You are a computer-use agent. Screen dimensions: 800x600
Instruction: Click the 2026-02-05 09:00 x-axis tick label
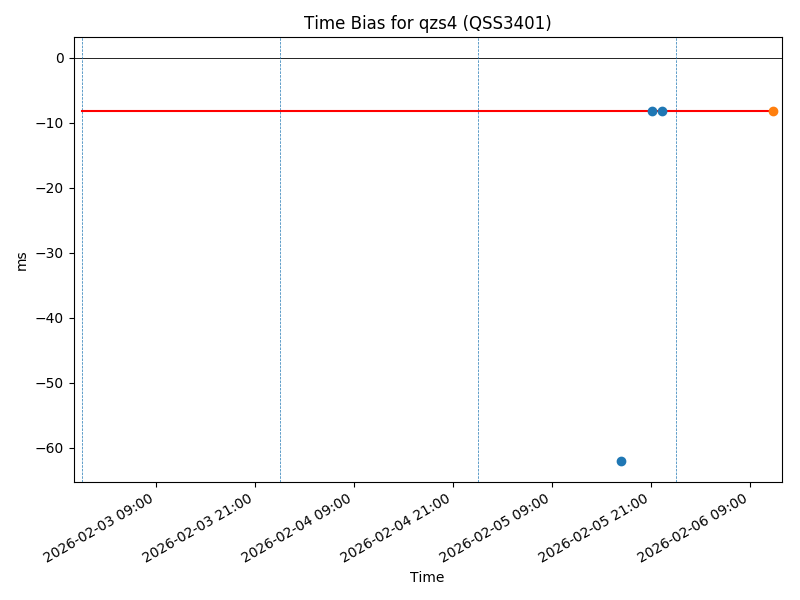pos(496,527)
